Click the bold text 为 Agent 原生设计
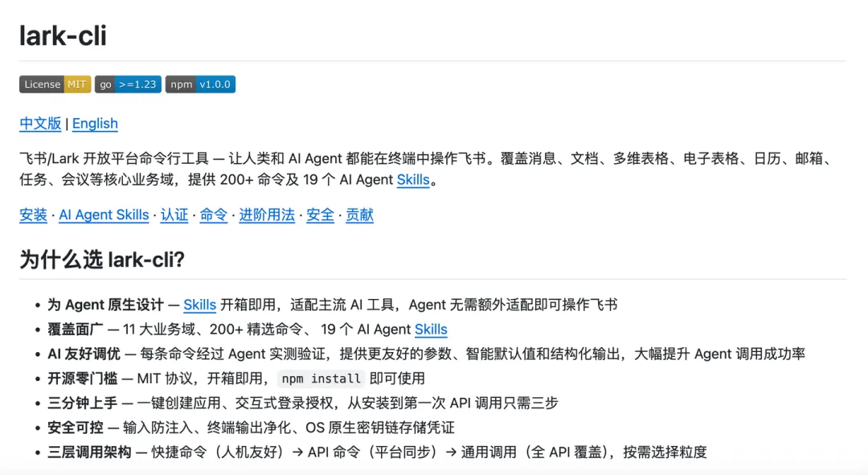This screenshot has height=475, width=868. click(x=106, y=305)
